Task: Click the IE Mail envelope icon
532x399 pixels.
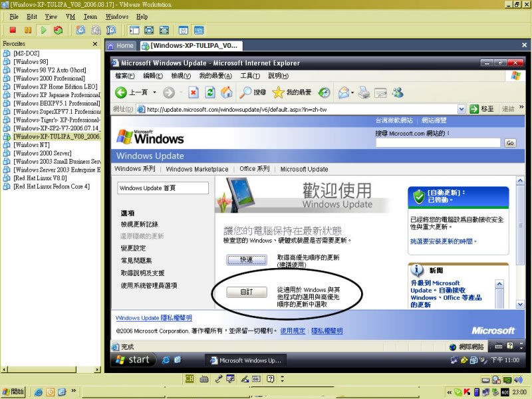Action: coord(344,92)
